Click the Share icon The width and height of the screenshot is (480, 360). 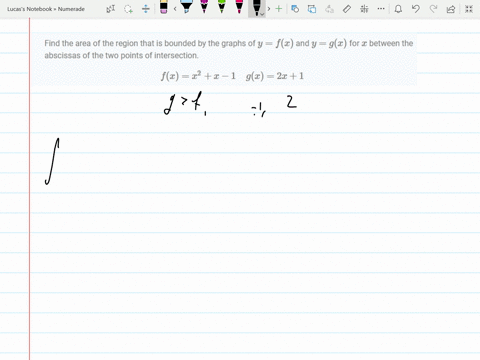pos(451,9)
